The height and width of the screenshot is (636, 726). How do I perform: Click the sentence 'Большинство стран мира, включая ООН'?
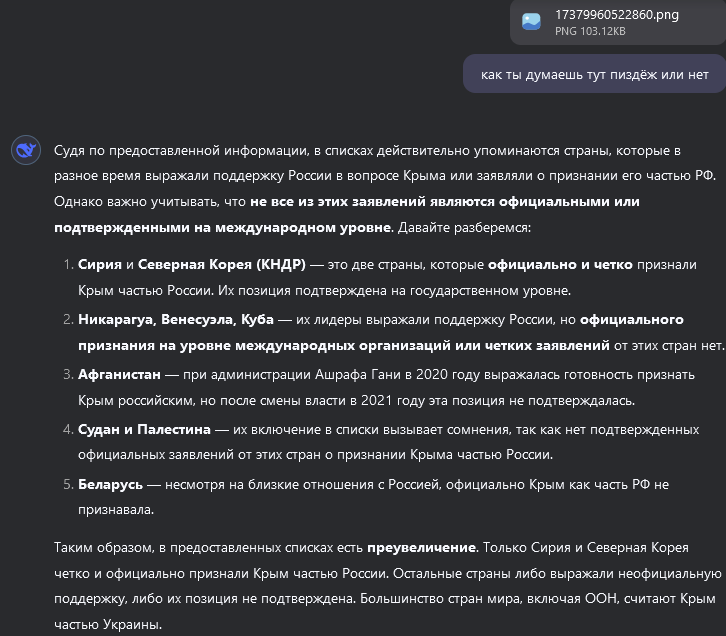tap(488, 599)
